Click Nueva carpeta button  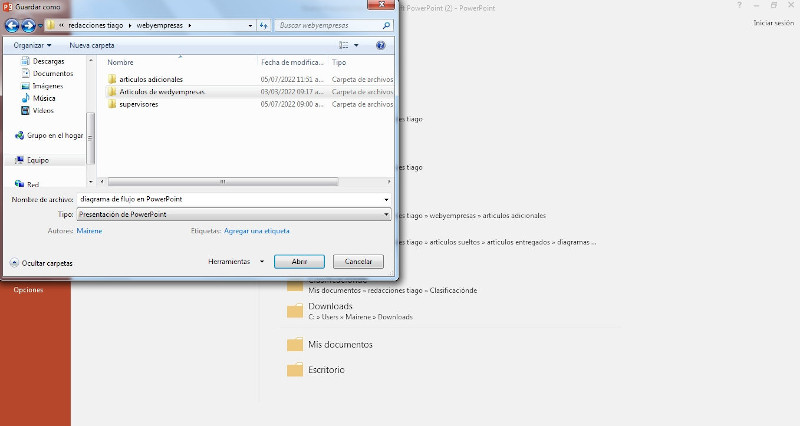[92, 45]
